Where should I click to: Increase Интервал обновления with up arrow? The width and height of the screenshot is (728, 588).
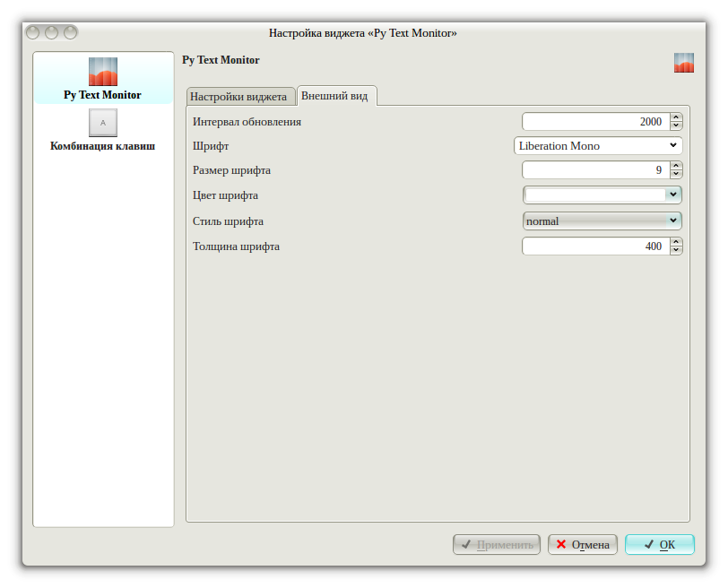tap(676, 117)
